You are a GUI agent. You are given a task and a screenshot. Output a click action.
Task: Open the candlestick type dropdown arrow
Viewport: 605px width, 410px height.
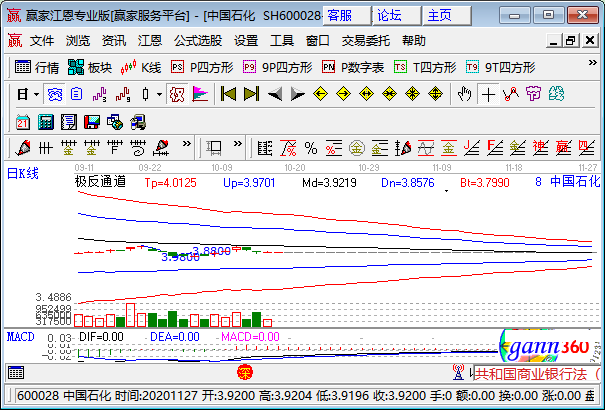click(159, 94)
